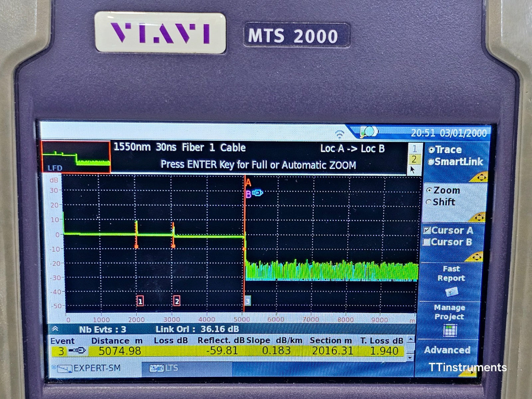
Task: Switch to the EXPERT-SM tab
Action: (x=96, y=368)
